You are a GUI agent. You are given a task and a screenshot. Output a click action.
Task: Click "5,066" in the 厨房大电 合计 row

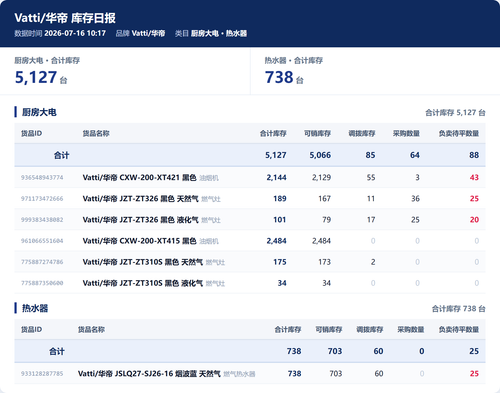click(320, 155)
